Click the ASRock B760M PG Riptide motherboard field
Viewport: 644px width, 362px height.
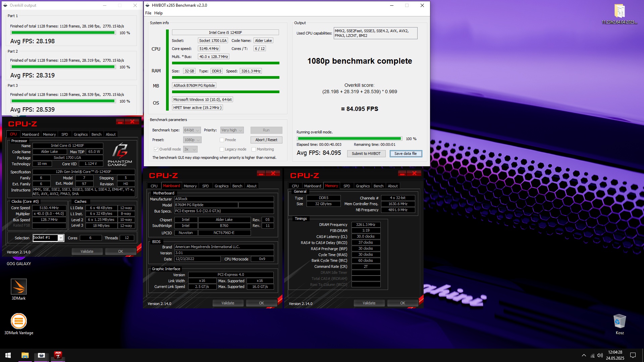pos(194,85)
